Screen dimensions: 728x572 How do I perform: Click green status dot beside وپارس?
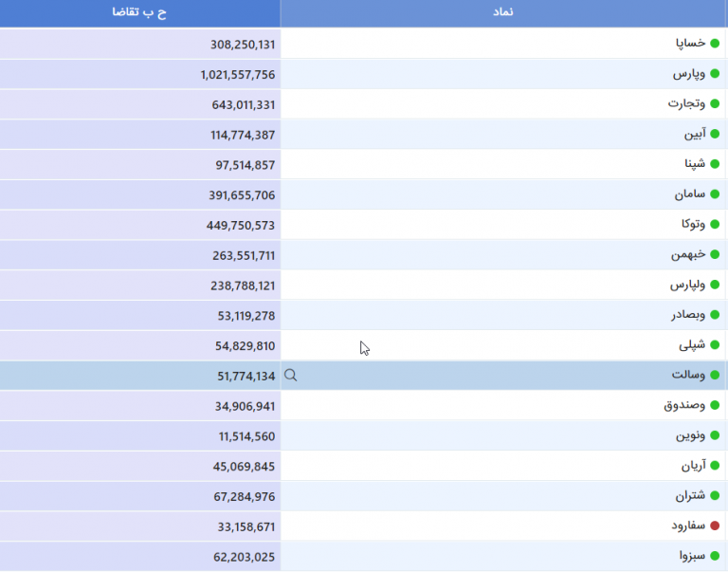[x=715, y=73]
